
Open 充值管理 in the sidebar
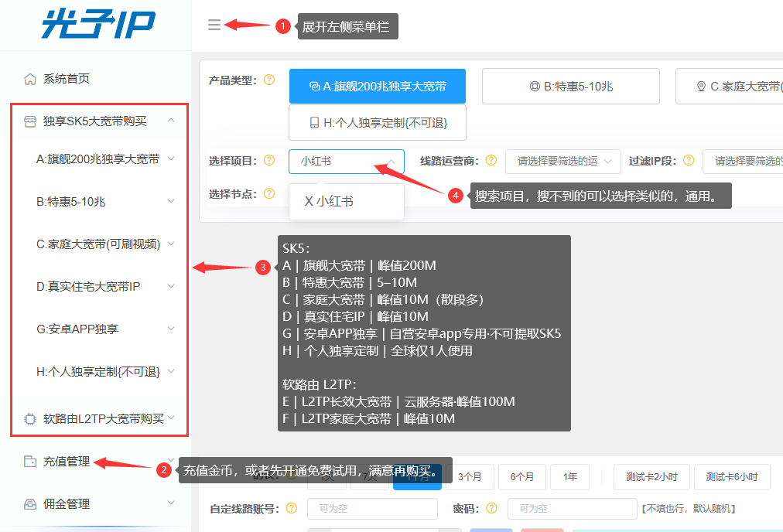point(67,462)
